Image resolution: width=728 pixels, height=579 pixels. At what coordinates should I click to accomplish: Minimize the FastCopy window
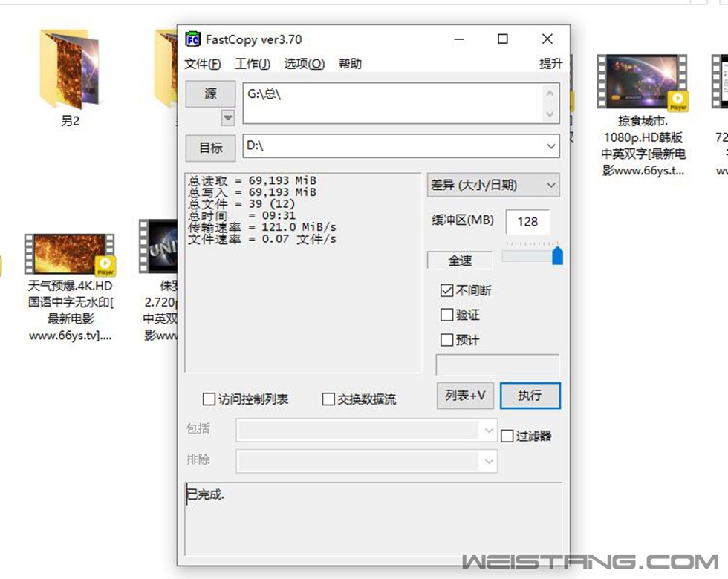tap(459, 39)
